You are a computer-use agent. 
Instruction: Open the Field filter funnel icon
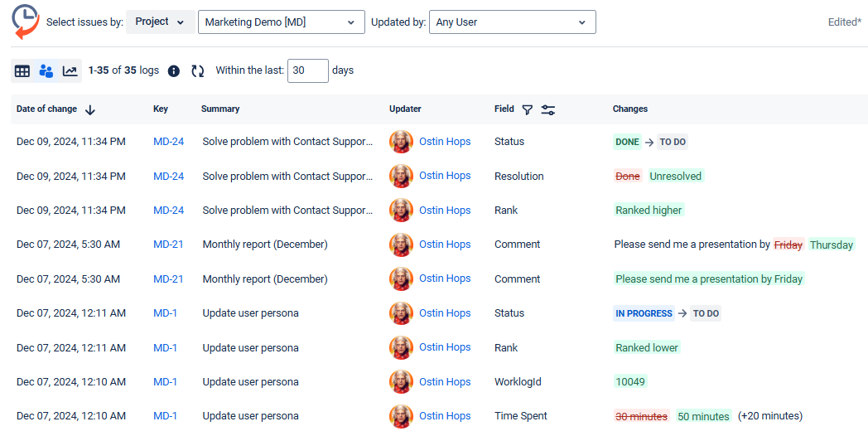point(527,109)
